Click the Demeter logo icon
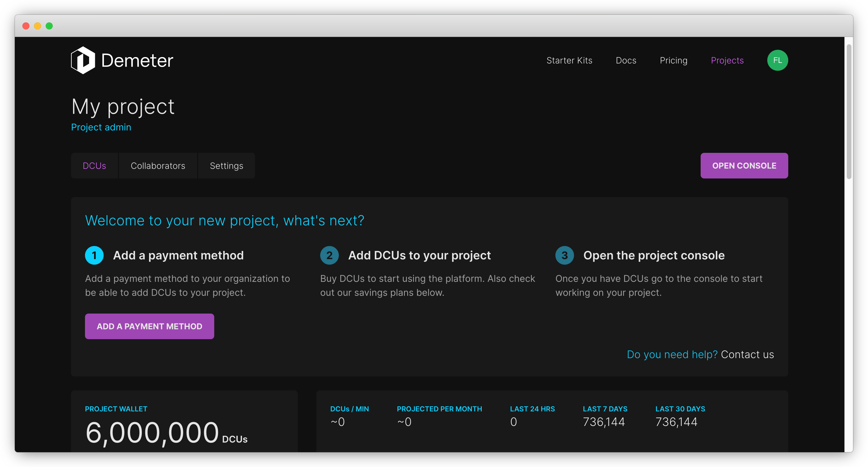The height and width of the screenshot is (467, 868). point(83,60)
